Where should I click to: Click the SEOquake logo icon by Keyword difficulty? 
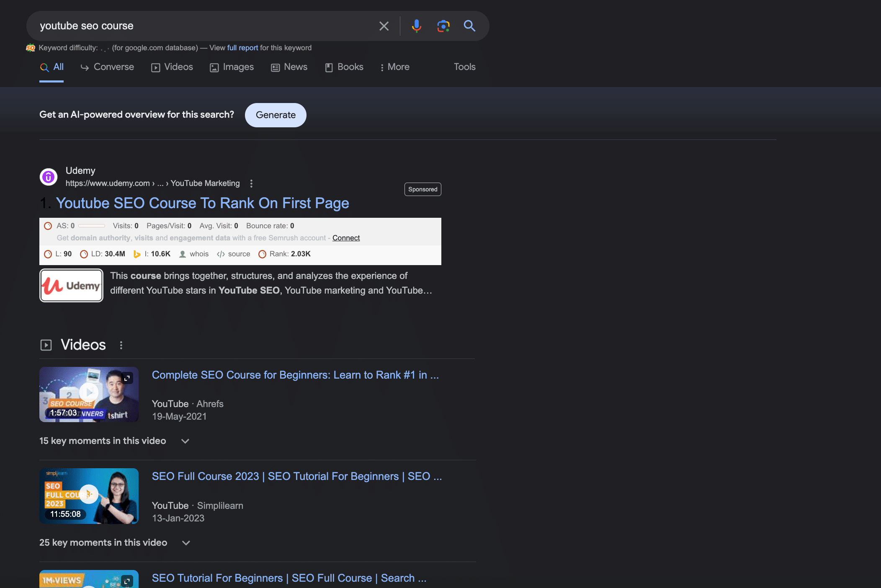[x=31, y=48]
